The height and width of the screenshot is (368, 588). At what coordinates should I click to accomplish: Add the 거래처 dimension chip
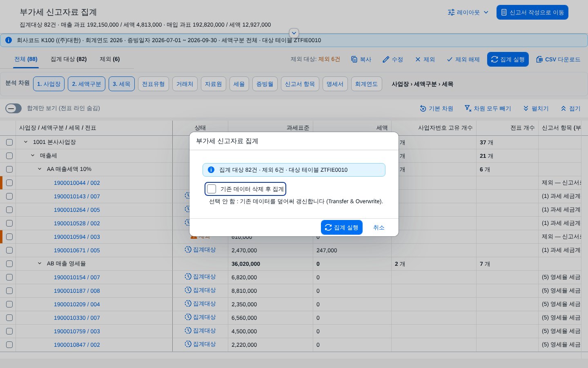185,84
